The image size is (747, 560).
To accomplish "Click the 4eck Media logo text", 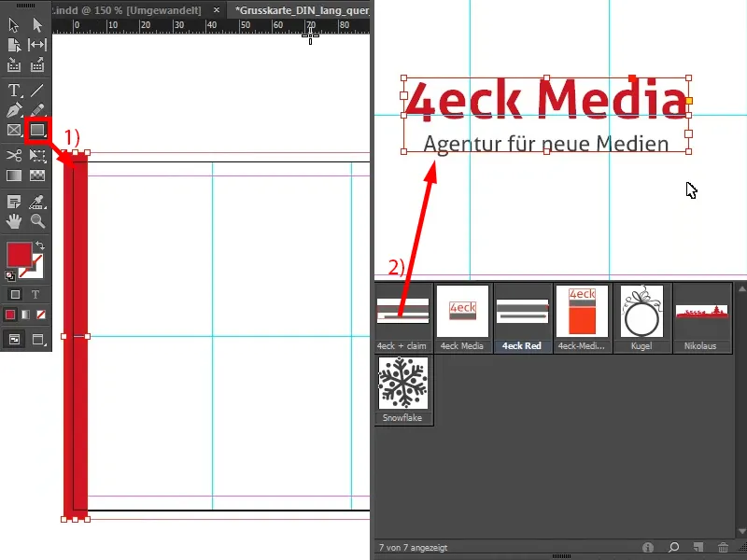I will coord(545,100).
